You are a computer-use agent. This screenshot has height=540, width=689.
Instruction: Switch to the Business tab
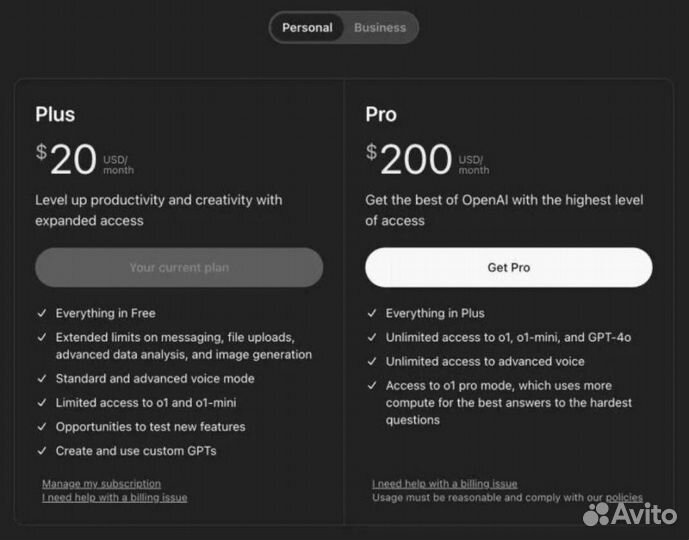pyautogui.click(x=380, y=28)
